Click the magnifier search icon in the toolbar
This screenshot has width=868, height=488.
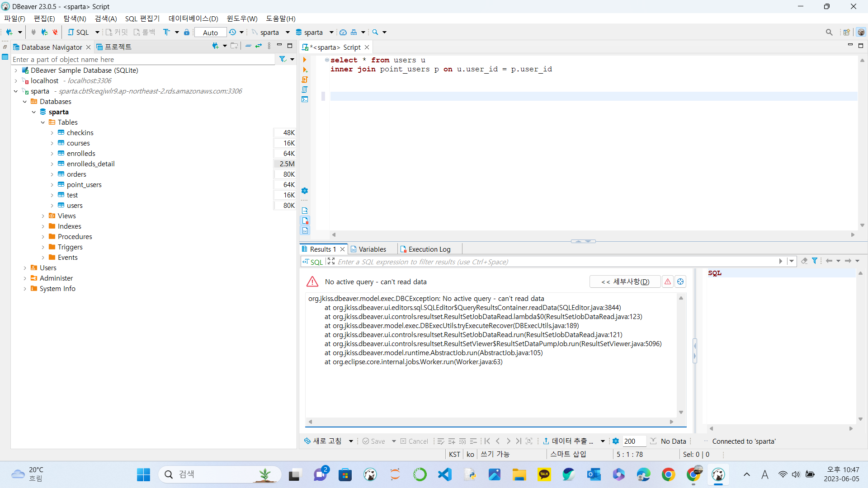[x=375, y=32]
